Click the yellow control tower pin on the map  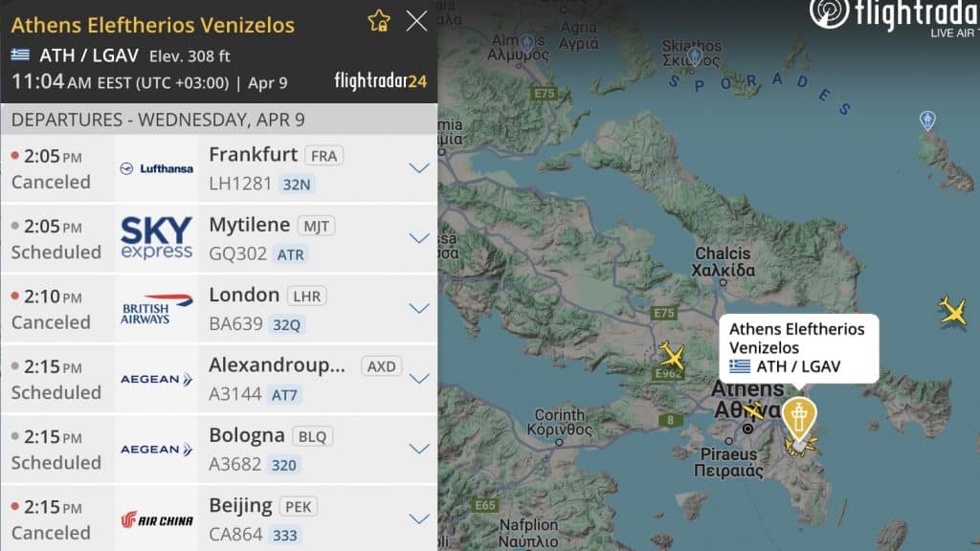799,419
